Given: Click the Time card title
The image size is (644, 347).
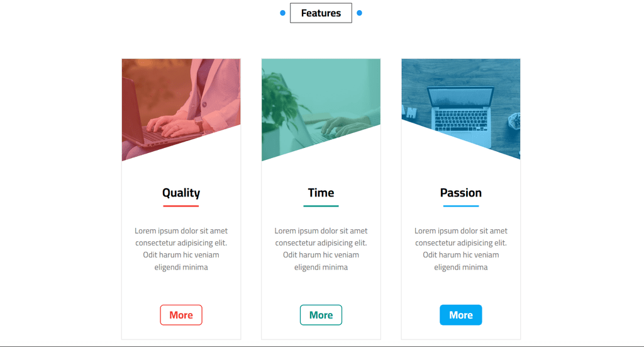Looking at the screenshot, I should [321, 193].
